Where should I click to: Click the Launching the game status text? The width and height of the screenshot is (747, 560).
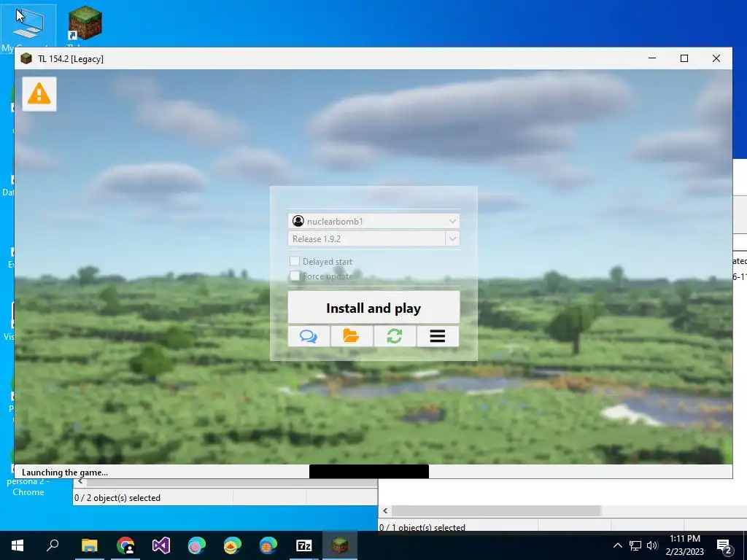[x=65, y=472]
